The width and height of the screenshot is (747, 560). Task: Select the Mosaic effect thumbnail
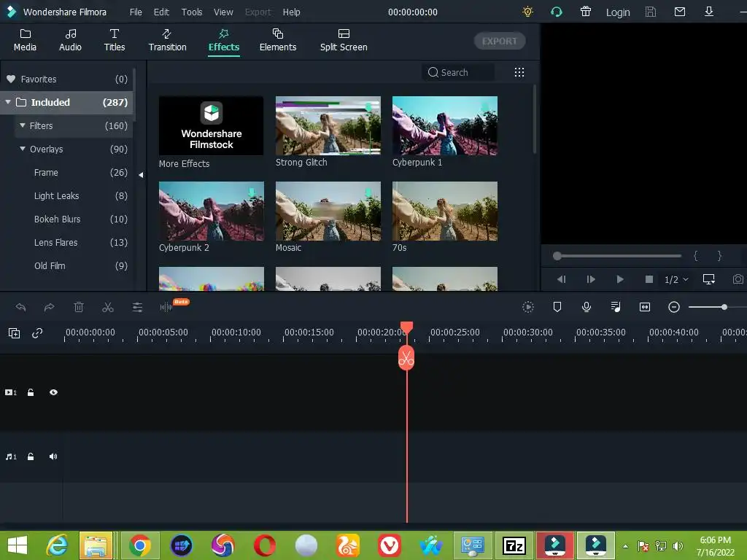(x=328, y=211)
